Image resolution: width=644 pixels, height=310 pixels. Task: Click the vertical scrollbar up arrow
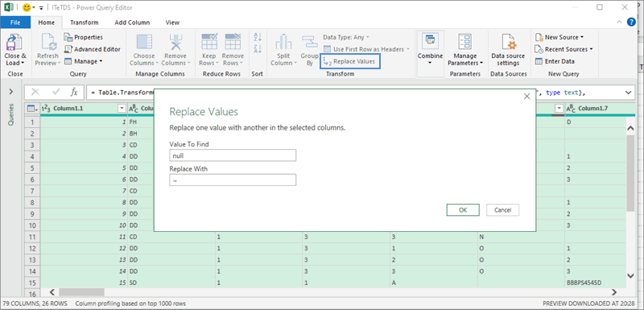[631, 128]
